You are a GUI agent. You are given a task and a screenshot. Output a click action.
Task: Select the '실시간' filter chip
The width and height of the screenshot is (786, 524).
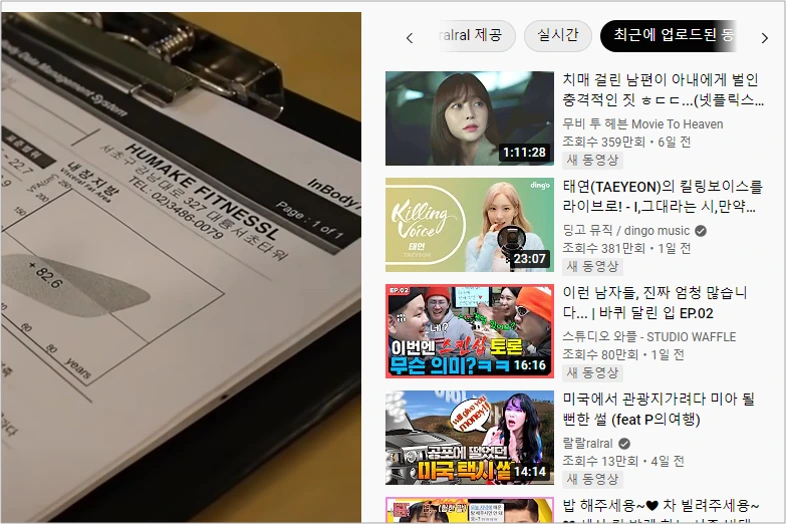(x=558, y=36)
